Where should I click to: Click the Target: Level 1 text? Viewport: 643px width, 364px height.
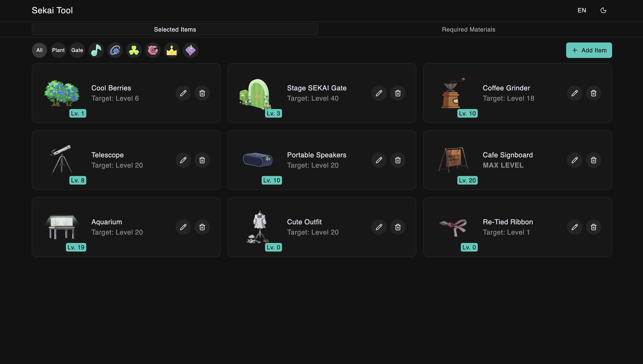[506, 232]
